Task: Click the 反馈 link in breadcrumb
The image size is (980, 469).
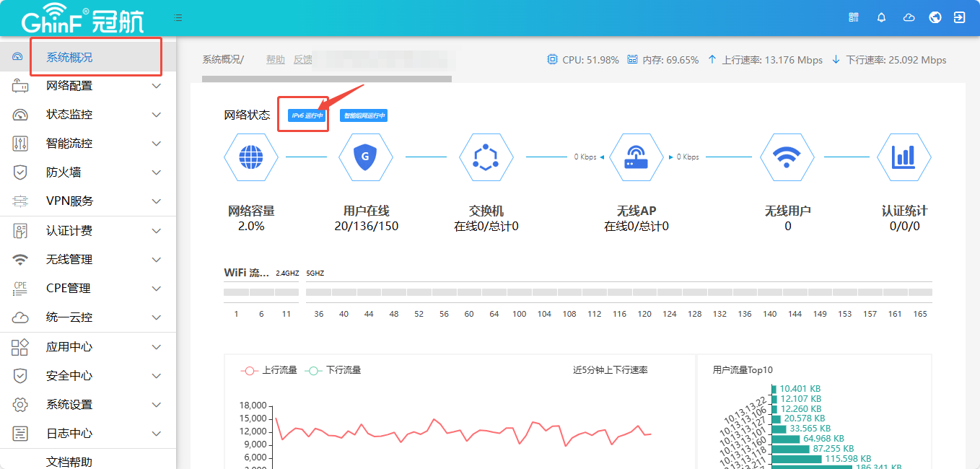Action: tap(303, 60)
